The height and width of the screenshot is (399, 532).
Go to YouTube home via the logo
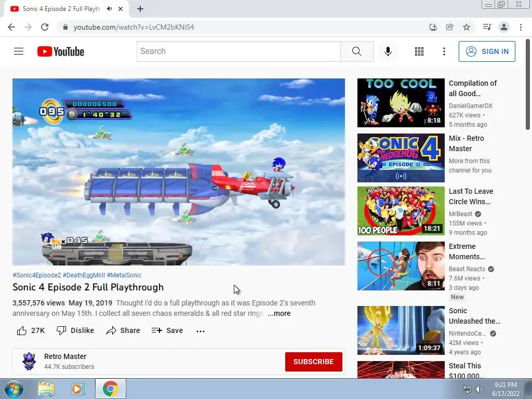point(61,51)
